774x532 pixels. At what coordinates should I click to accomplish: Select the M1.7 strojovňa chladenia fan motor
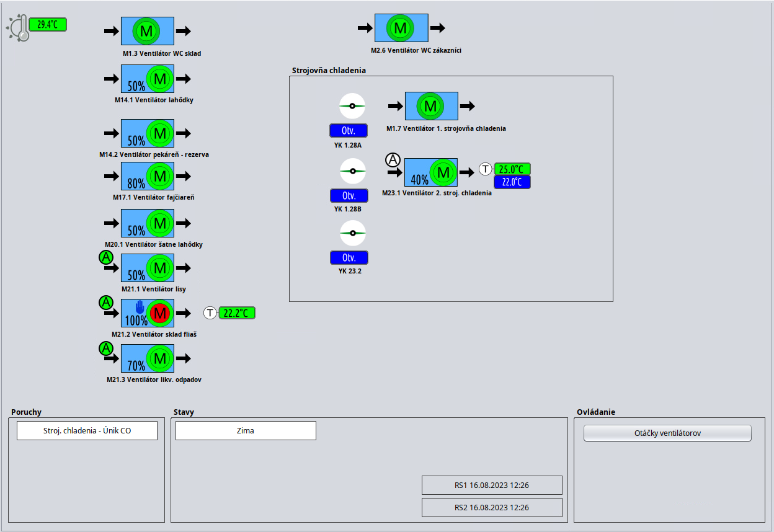[x=430, y=106]
